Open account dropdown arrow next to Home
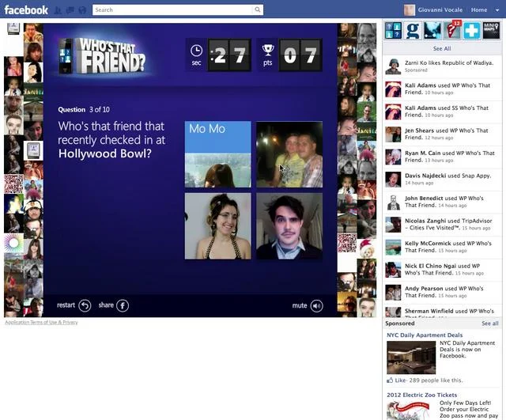 (497, 10)
